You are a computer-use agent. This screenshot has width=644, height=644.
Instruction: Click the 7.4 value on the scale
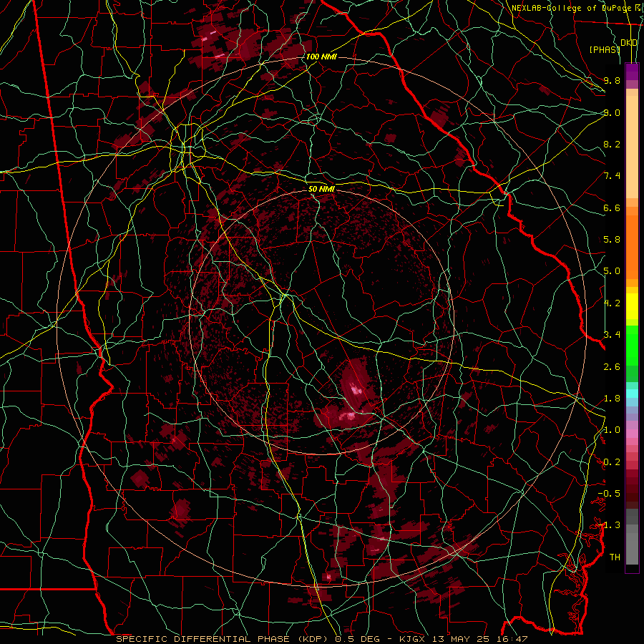click(612, 176)
